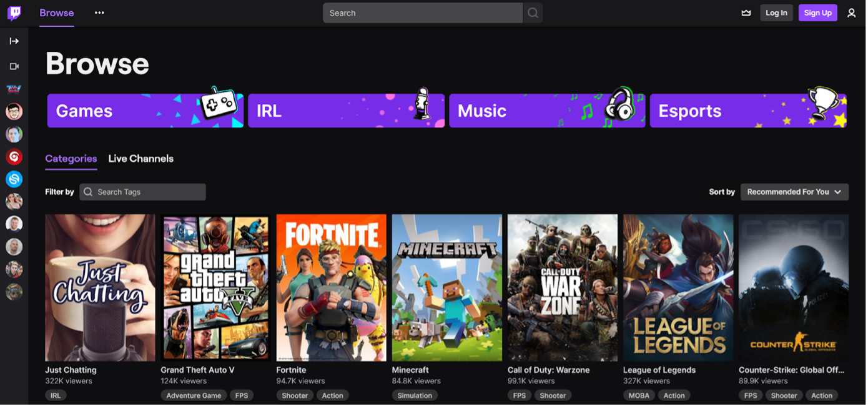Click the Just Chatting title link
868x406 pixels.
(x=71, y=370)
